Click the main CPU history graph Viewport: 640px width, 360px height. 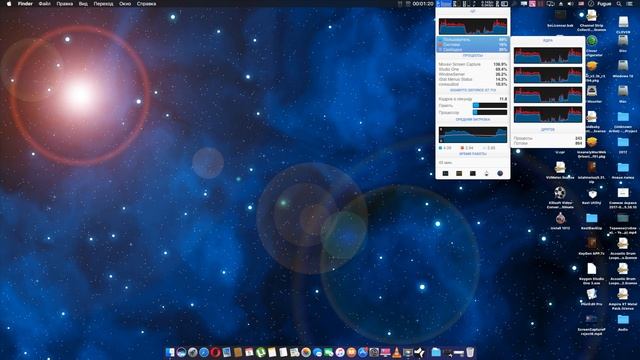(x=473, y=26)
